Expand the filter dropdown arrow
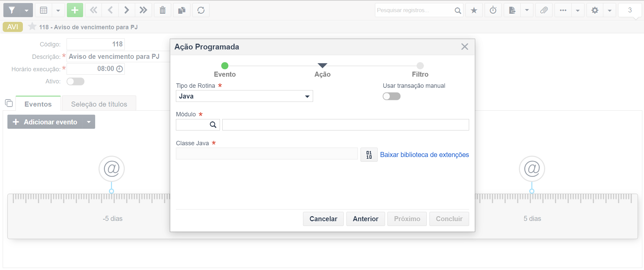644x270 pixels. click(27, 10)
